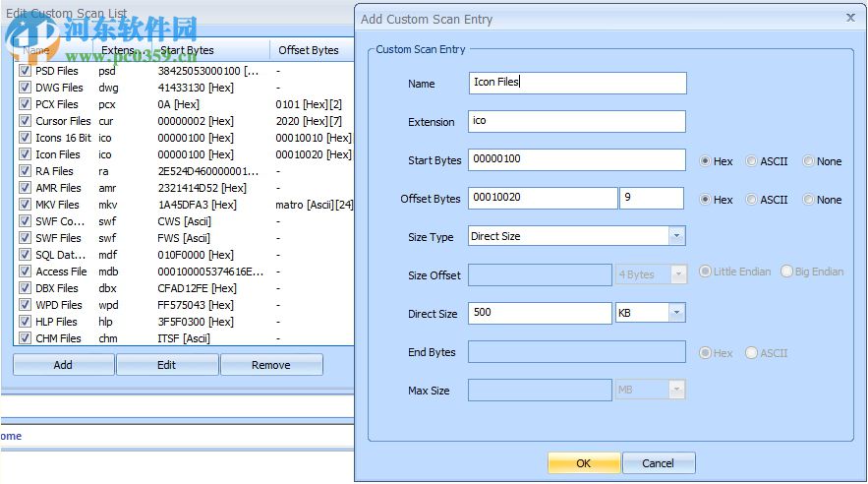Select Hex for End Bytes
The width and height of the screenshot is (868, 484).
click(705, 353)
